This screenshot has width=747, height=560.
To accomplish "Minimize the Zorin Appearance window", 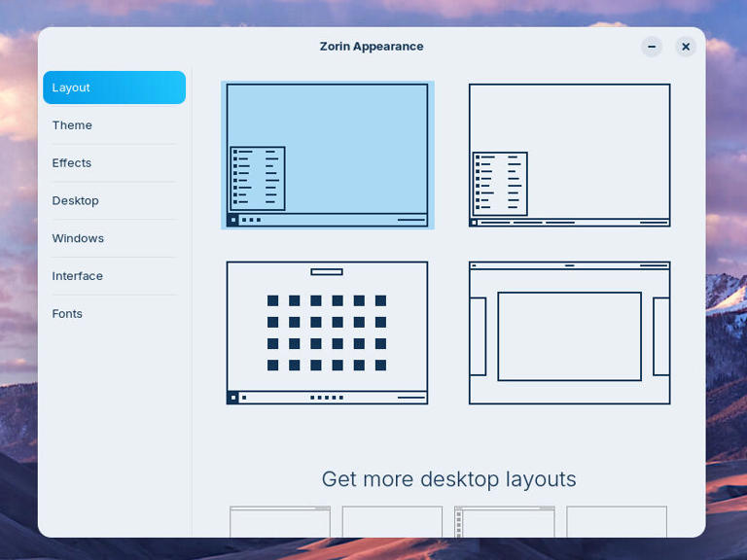I will point(652,47).
